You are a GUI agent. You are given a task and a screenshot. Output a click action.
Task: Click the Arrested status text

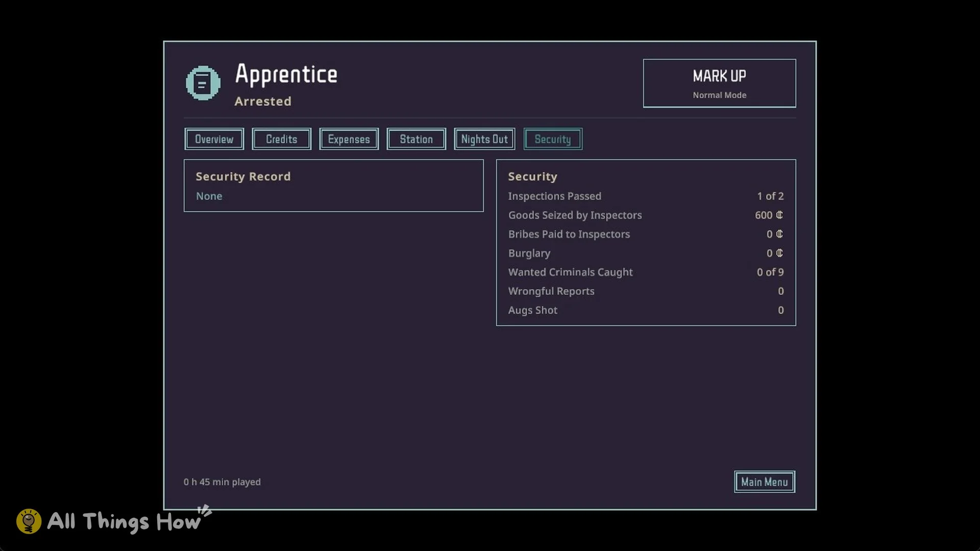pyautogui.click(x=263, y=102)
